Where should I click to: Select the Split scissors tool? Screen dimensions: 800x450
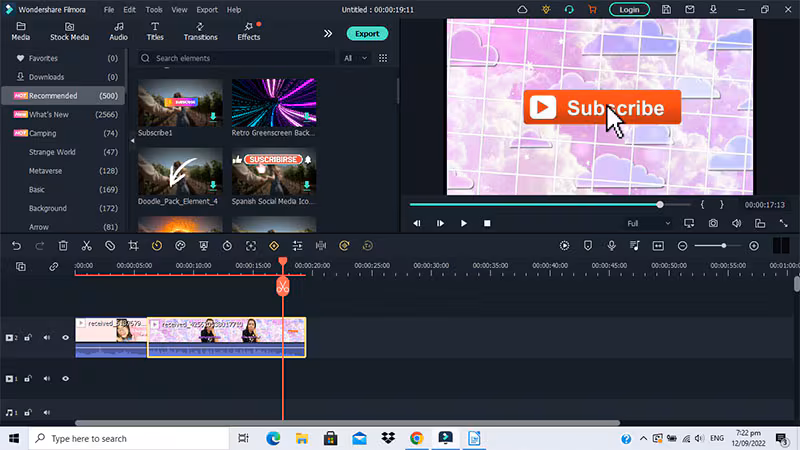[87, 246]
